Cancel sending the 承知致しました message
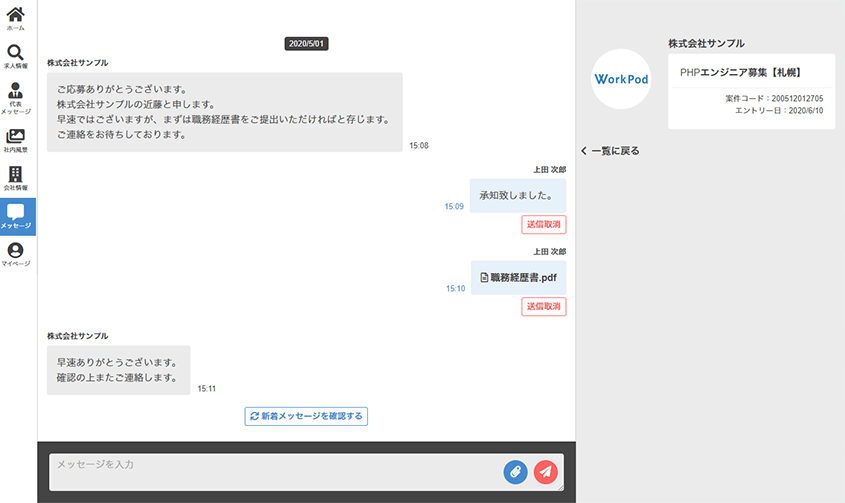Image resolution: width=845 pixels, height=503 pixels. point(543,224)
